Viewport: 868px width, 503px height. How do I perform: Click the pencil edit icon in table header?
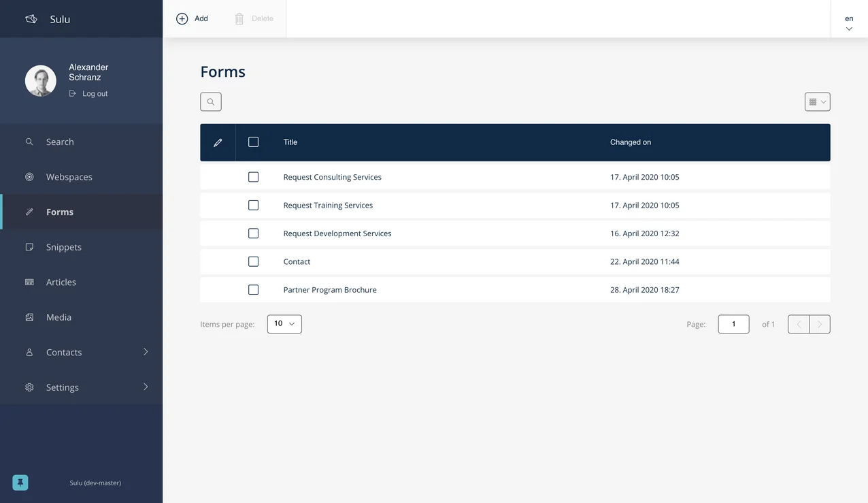[216, 141]
